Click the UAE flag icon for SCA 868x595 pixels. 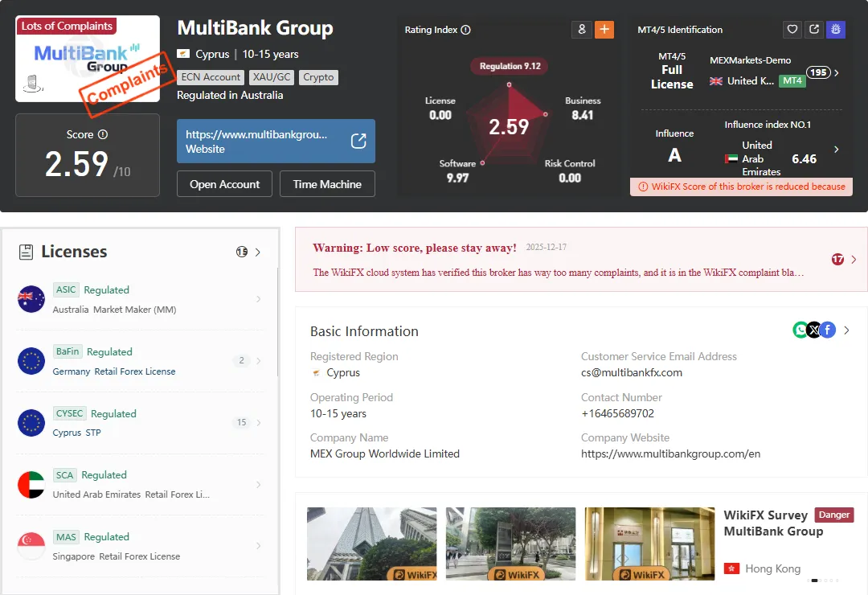31,485
